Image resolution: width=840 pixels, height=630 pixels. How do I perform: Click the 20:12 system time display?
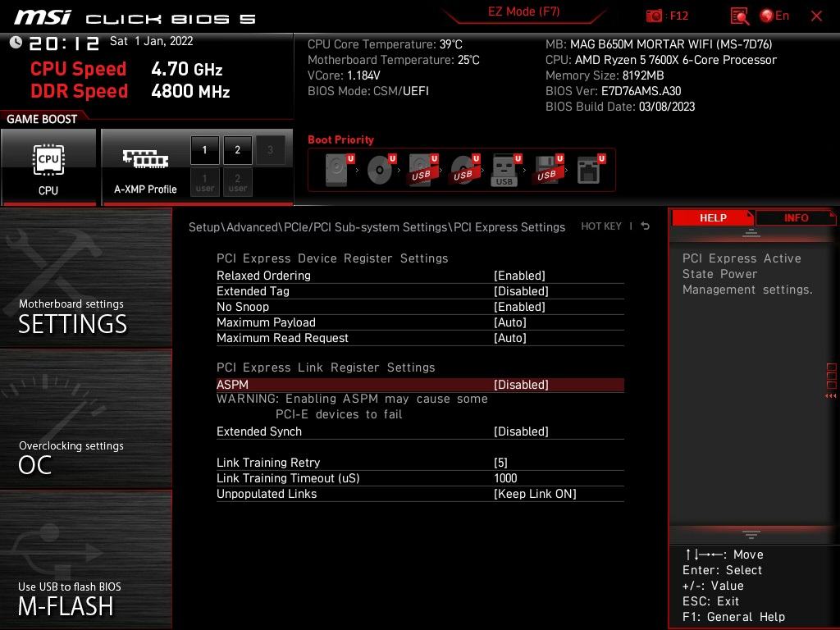click(x=64, y=43)
